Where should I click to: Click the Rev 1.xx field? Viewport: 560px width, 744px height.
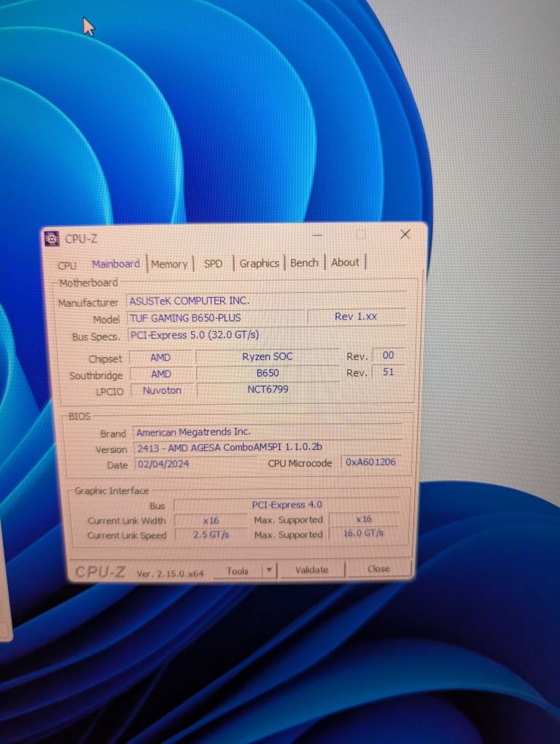click(x=356, y=317)
